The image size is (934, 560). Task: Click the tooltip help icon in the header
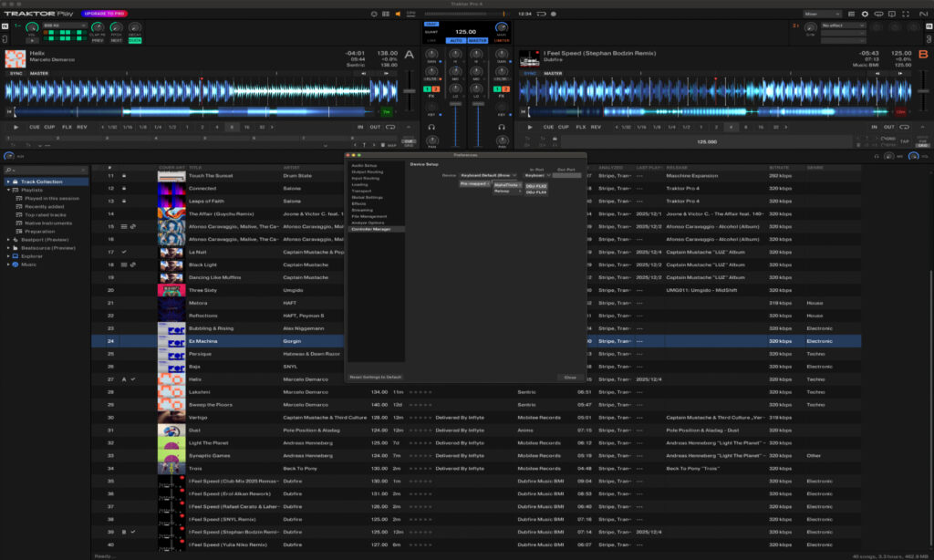click(877, 13)
